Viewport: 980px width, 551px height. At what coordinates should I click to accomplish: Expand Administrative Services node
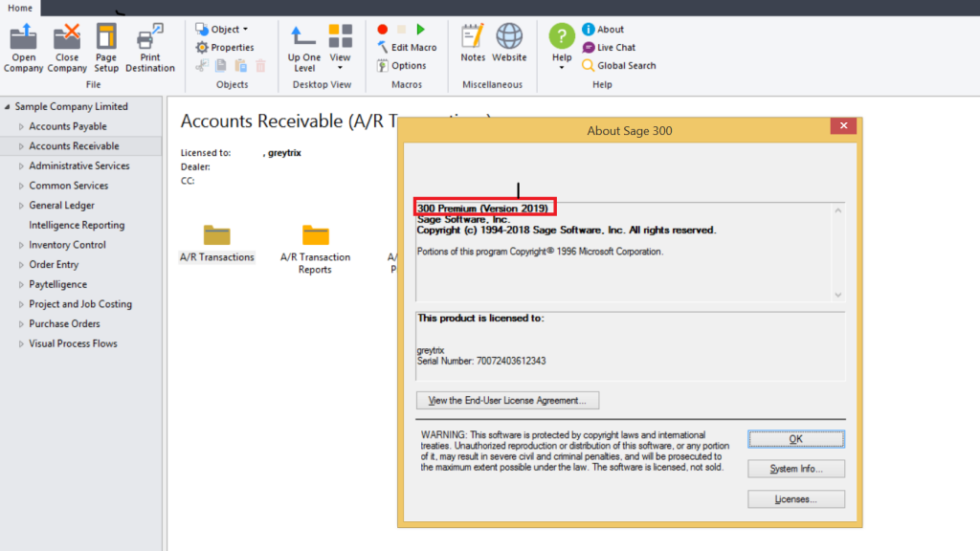coord(21,166)
